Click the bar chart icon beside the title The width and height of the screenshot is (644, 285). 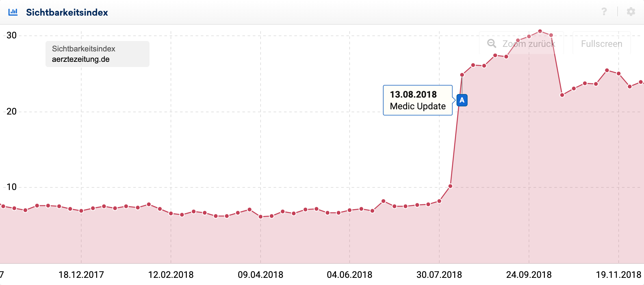coord(13,12)
